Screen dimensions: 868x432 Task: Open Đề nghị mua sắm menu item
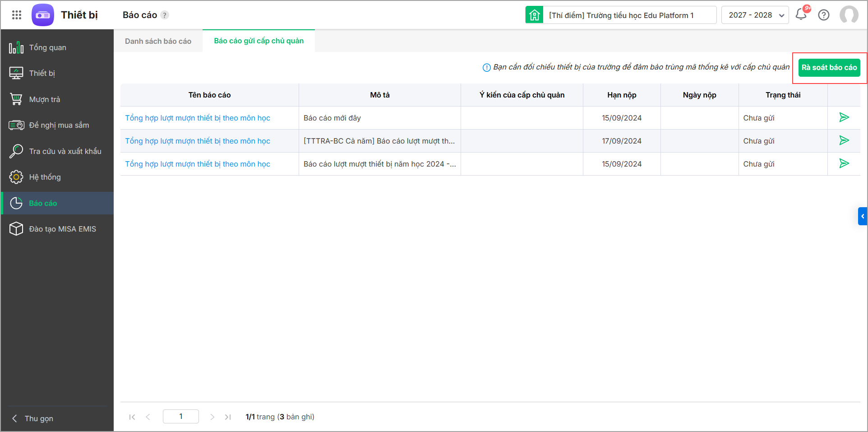point(57,125)
